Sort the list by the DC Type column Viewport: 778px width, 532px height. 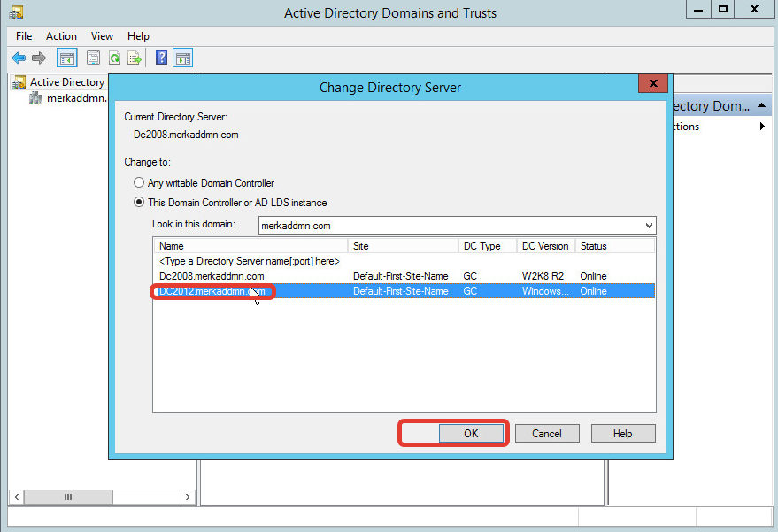487,246
